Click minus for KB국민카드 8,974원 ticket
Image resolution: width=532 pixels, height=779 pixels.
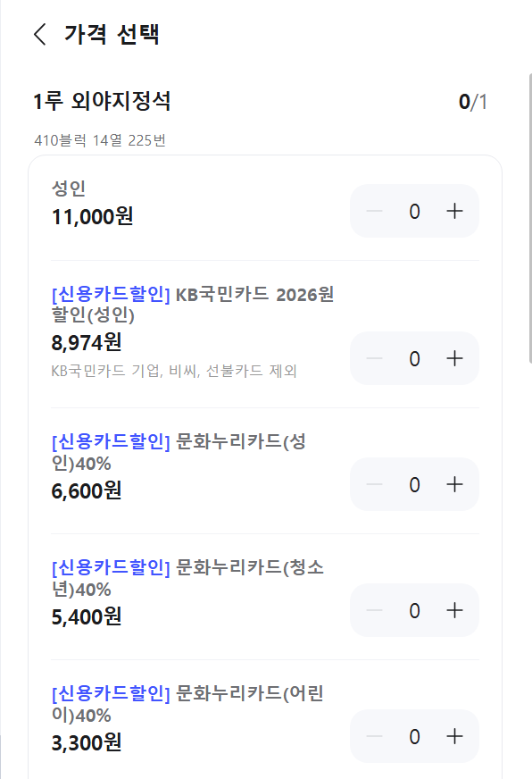[374, 358]
